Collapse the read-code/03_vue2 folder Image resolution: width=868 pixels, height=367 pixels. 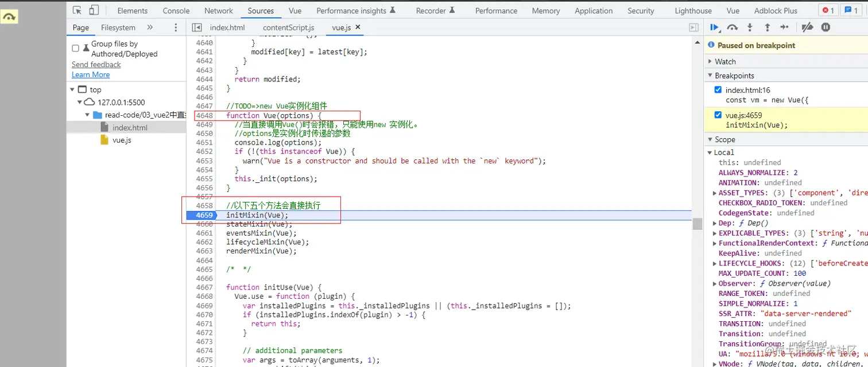click(x=87, y=115)
